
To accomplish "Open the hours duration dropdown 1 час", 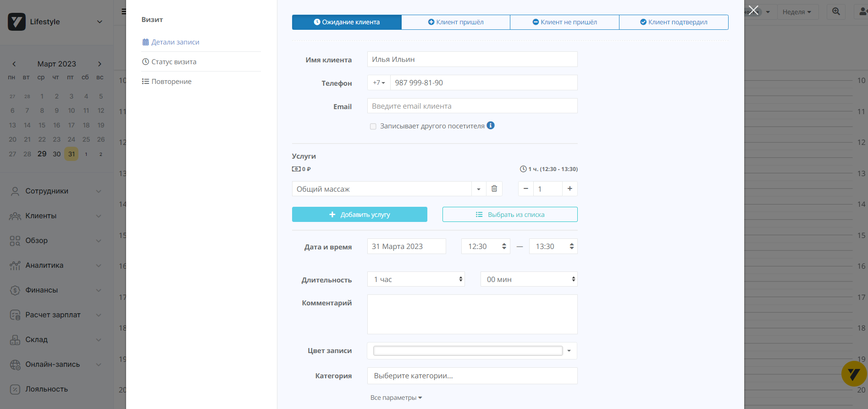I will [416, 279].
